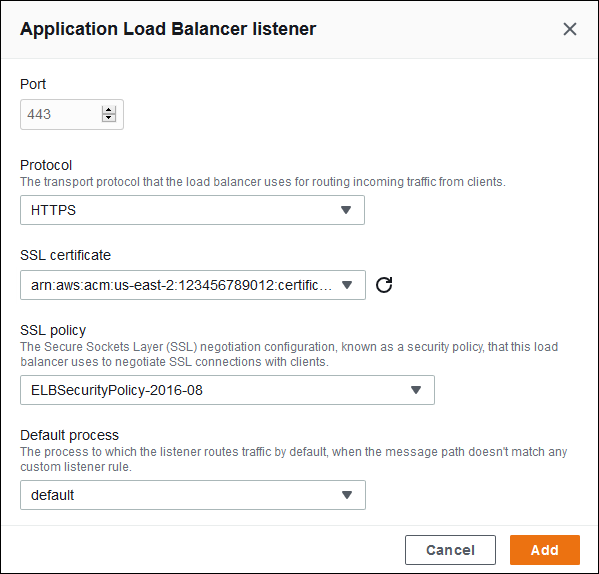Click the SSL policy label
Image resolution: width=599 pixels, height=574 pixels.
pos(53,330)
